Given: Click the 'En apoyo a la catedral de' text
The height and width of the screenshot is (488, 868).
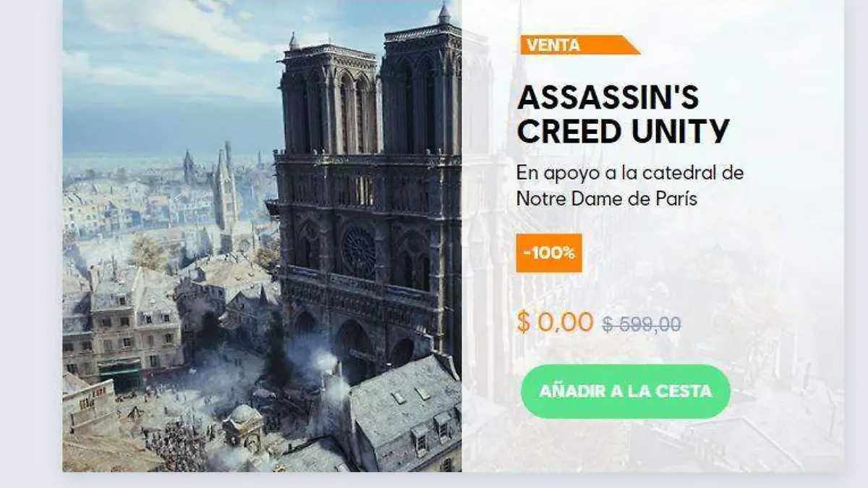Looking at the screenshot, I should (630, 174).
